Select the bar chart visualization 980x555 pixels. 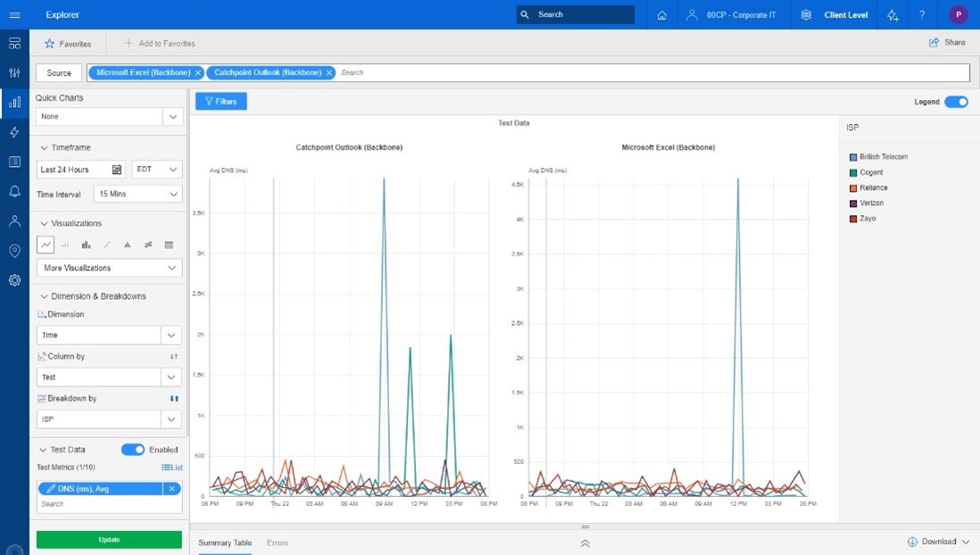click(x=87, y=245)
